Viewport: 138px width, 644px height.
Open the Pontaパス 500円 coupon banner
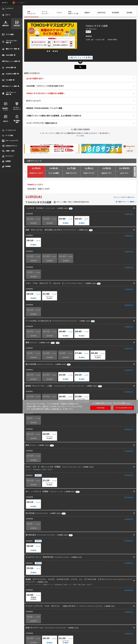(x=52, y=149)
